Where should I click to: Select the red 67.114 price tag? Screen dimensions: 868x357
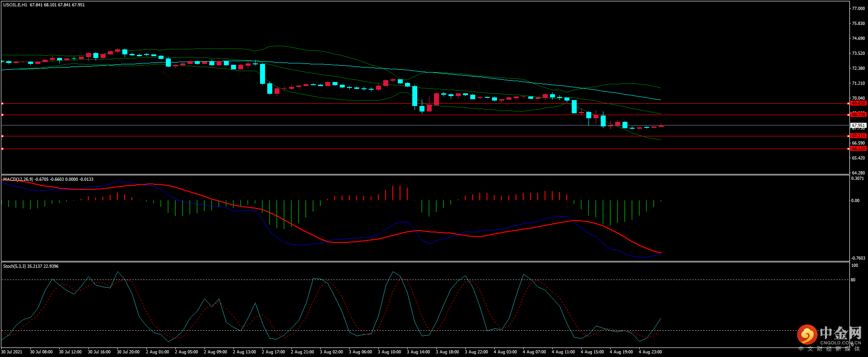point(858,136)
